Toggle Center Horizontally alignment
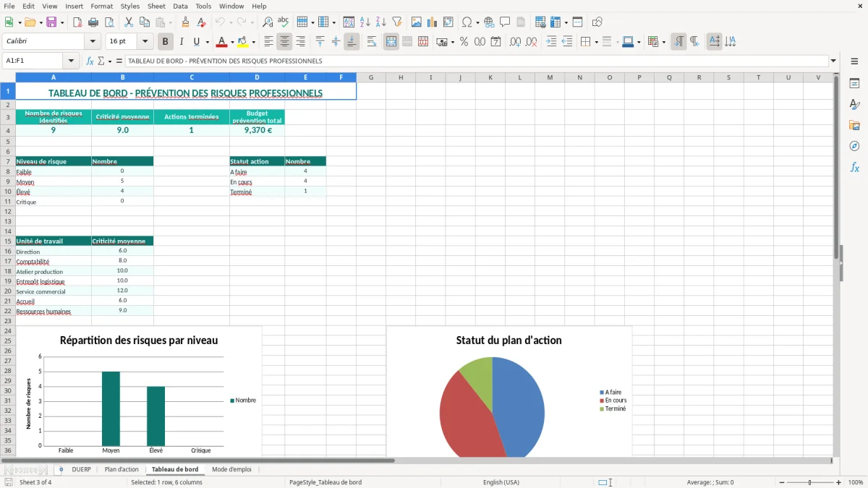 click(x=284, y=42)
